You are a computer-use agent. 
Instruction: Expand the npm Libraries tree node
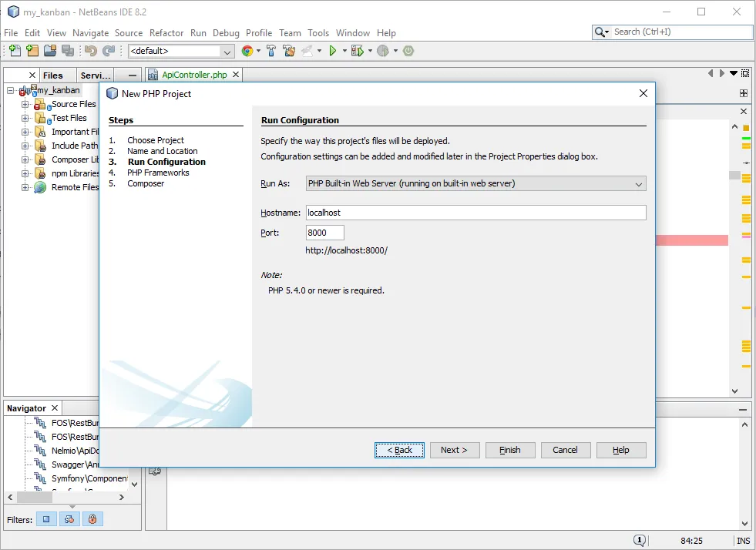click(25, 173)
